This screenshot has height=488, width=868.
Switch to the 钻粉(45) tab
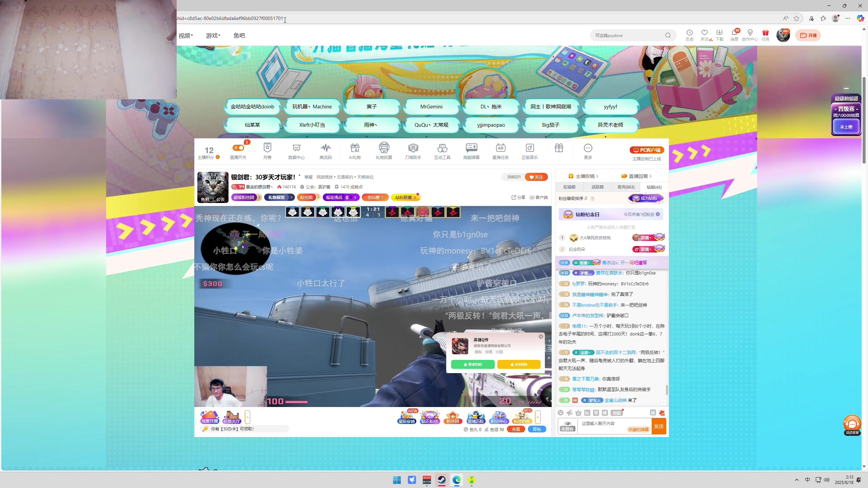654,187
